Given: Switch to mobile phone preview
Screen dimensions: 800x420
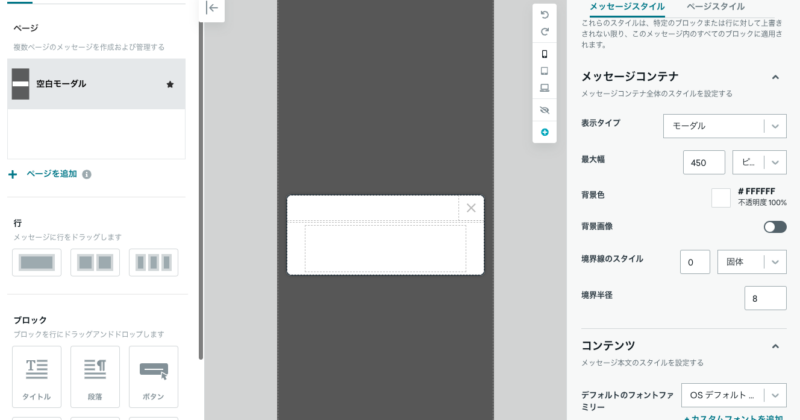Looking at the screenshot, I should click(544, 54).
